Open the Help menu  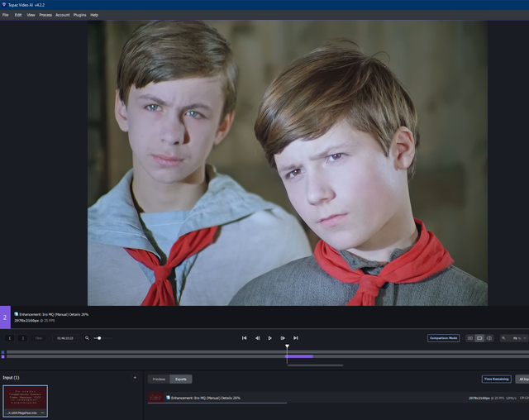(x=94, y=15)
